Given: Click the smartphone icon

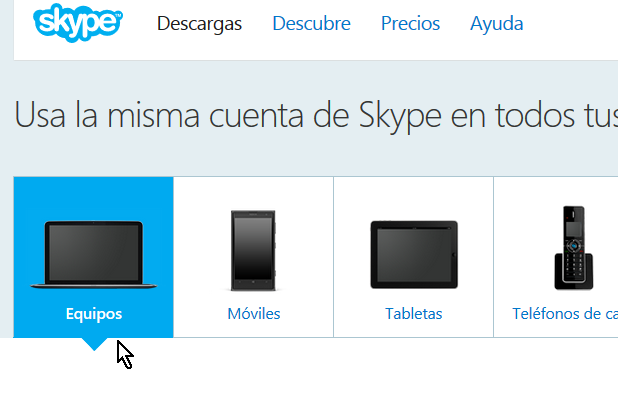Looking at the screenshot, I should coord(253,251).
